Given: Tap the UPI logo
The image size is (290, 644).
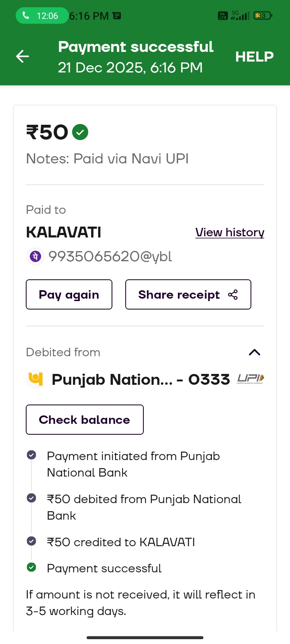Looking at the screenshot, I should [x=251, y=379].
